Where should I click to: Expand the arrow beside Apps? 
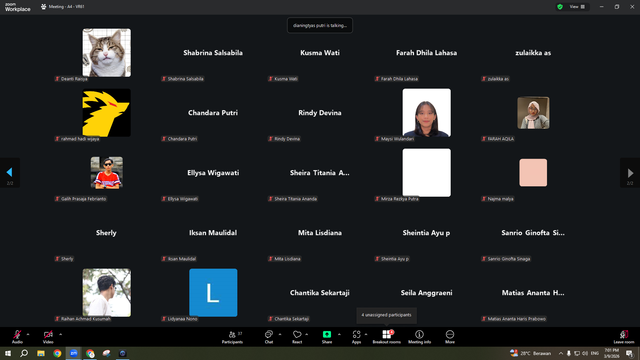(366, 334)
